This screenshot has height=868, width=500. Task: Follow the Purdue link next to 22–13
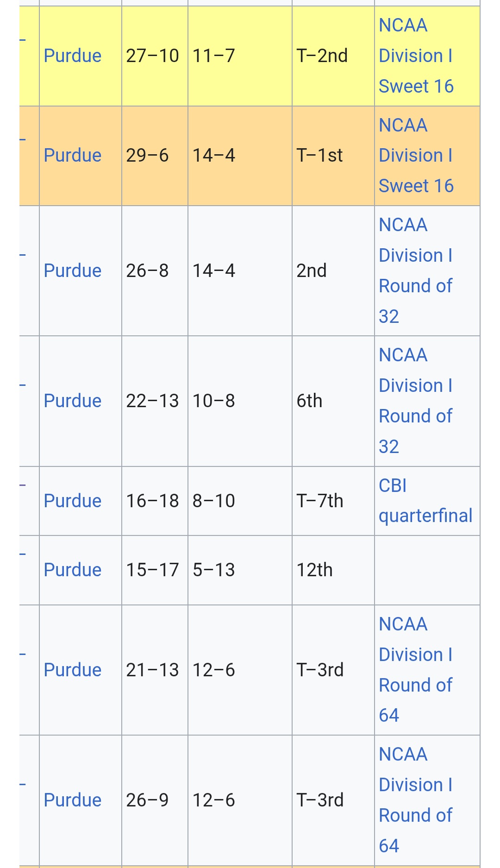pyautogui.click(x=73, y=401)
